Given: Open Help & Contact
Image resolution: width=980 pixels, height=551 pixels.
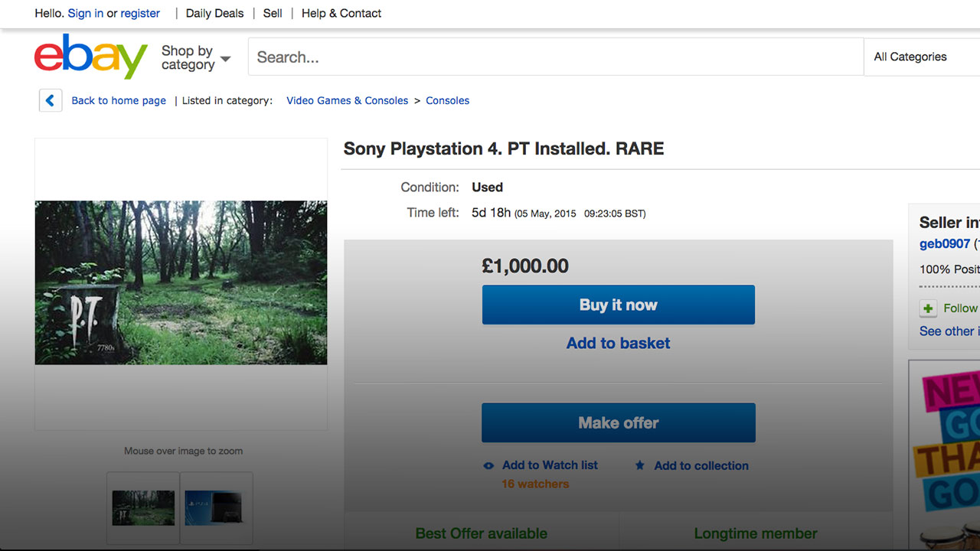Looking at the screenshot, I should pyautogui.click(x=341, y=13).
